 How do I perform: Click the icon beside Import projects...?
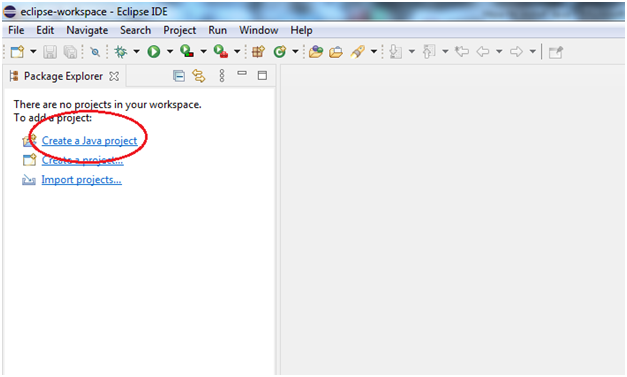click(x=29, y=180)
